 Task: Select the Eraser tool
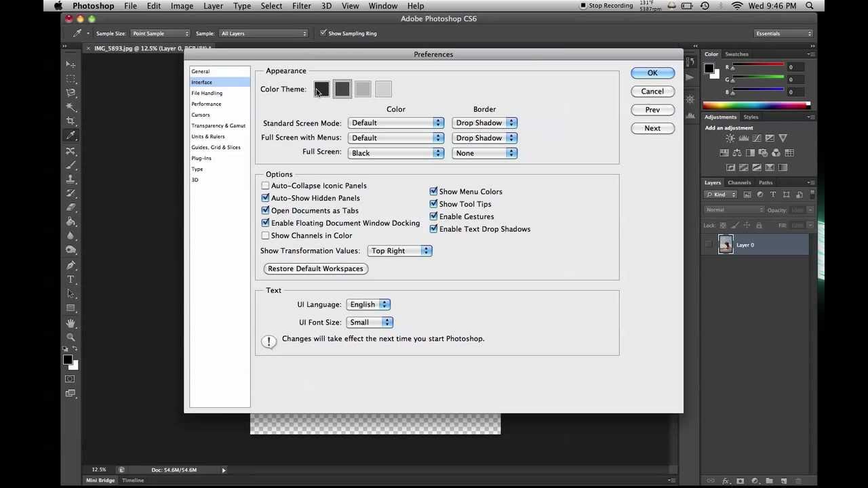click(71, 207)
